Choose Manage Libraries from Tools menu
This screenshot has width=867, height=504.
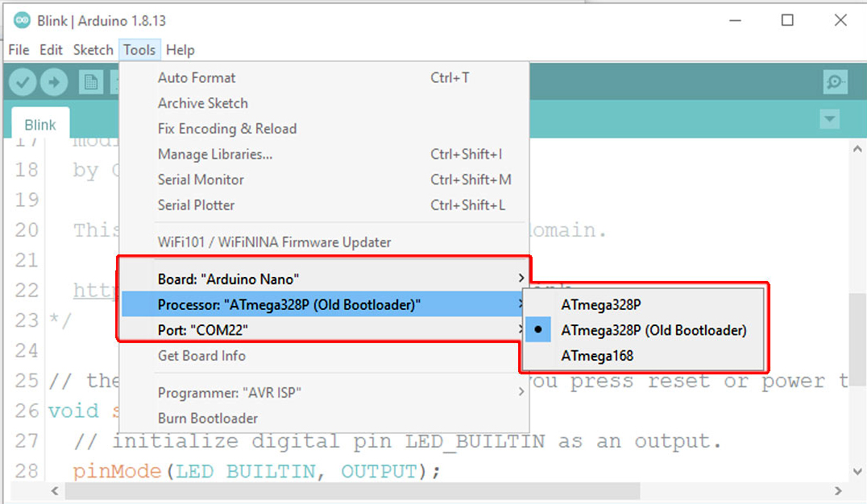[x=214, y=154]
